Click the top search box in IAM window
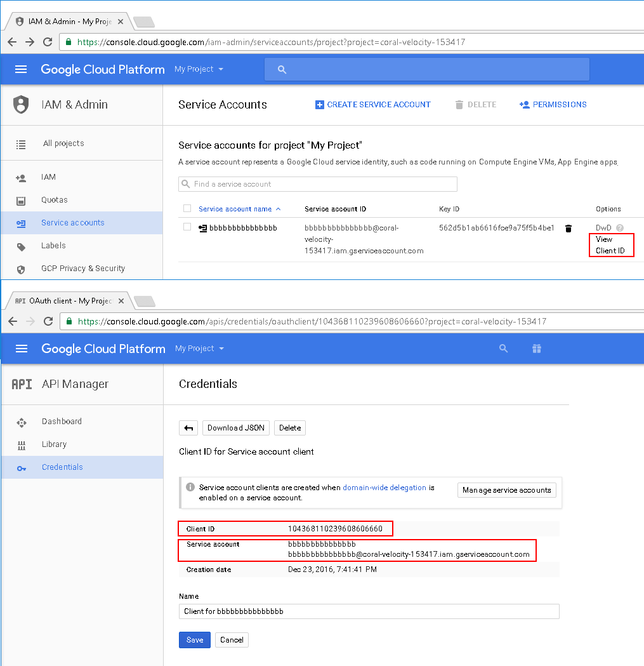 point(426,69)
